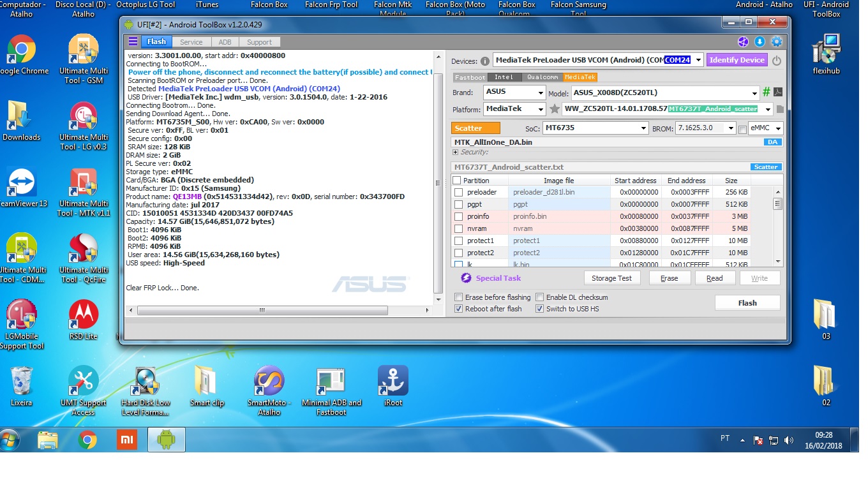
Task: Open the SoC dropdown showing MT6735
Action: [643, 128]
